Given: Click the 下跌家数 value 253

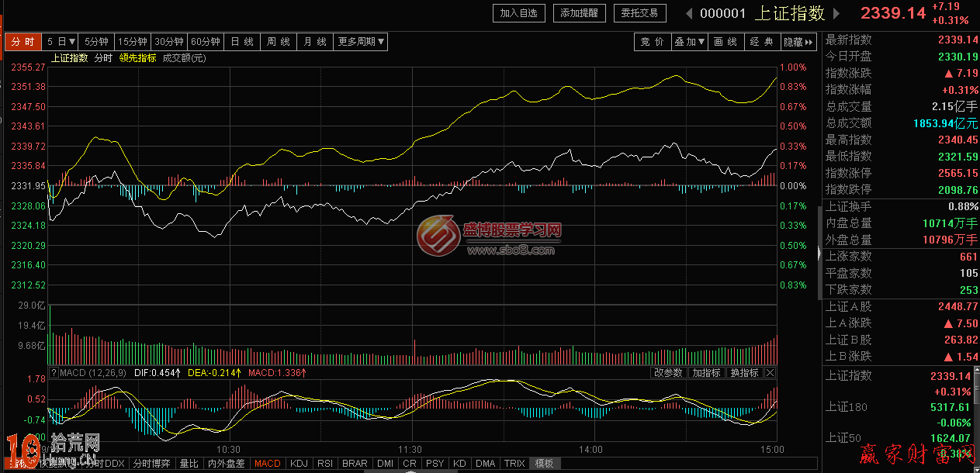Looking at the screenshot, I should [x=969, y=290].
